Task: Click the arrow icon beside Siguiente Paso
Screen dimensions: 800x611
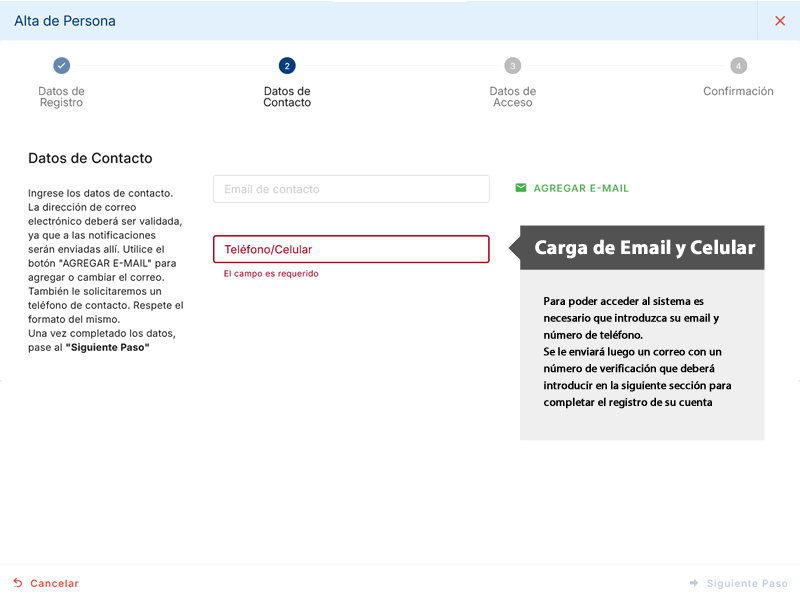Action: [x=694, y=583]
